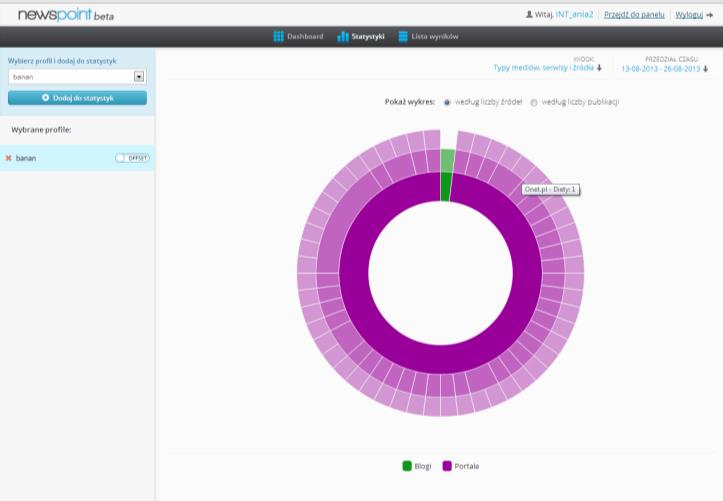Toggle the OFFSET switch for banan
Image resolution: width=723 pixels, height=501 pixels.
tap(132, 158)
